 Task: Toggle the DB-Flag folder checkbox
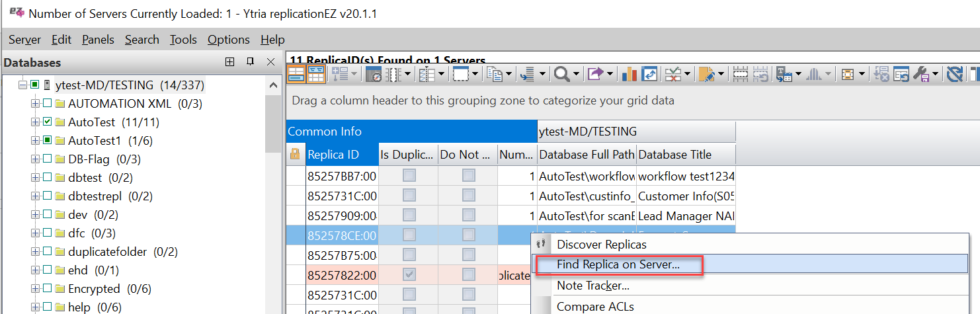(47, 159)
